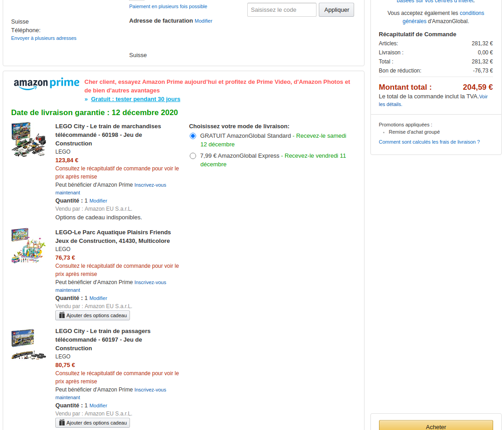Viewport: 504px width, 430px height.
Task: Select GRATUIT AmazonGlobal Standard delivery option
Action: tap(193, 136)
